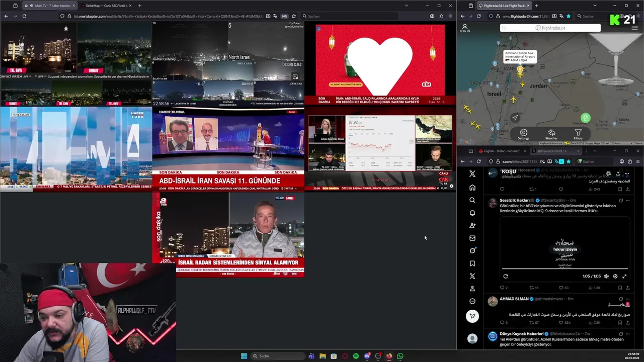Viewport: 644px width, 362px height.
Task: Open WhatsApp from the taskbar
Action: point(400,356)
